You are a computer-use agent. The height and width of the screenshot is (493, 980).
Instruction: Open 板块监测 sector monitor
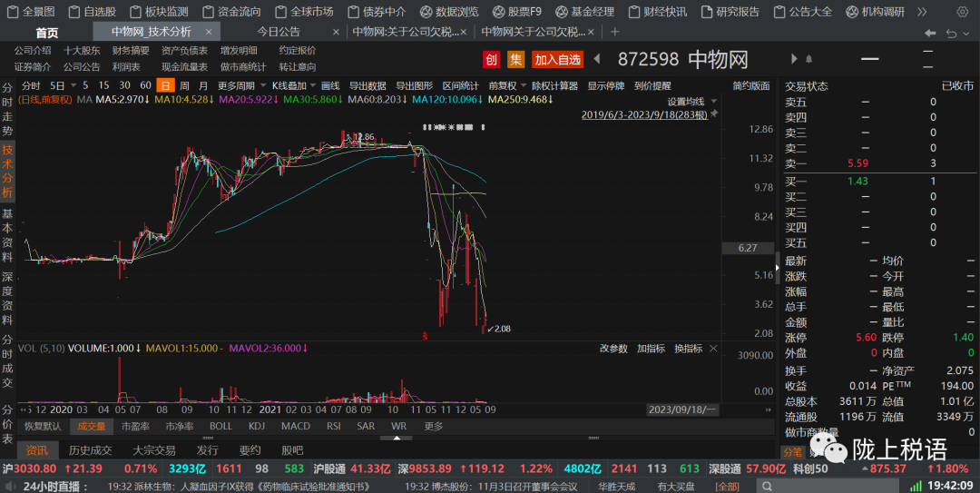(159, 11)
